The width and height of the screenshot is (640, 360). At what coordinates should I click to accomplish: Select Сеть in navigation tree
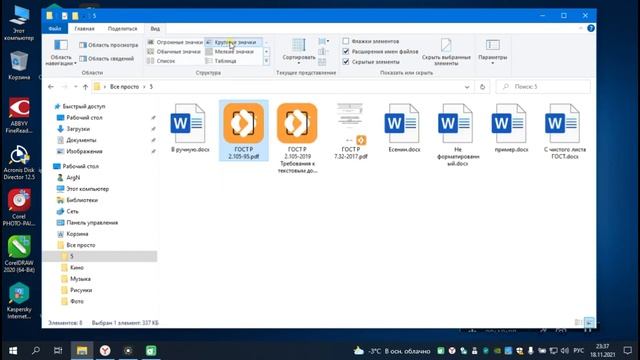(72, 211)
